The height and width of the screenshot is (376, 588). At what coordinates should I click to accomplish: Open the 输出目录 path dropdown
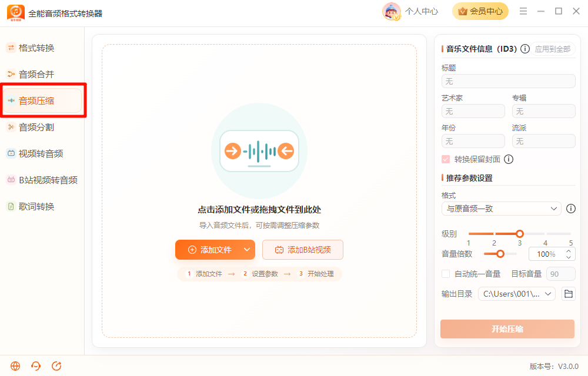517,294
